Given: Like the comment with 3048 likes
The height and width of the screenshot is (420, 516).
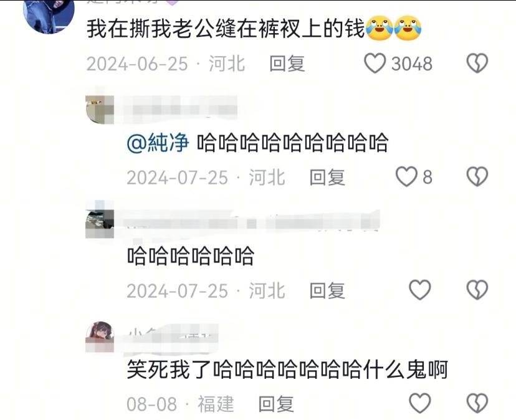Looking at the screenshot, I should (x=375, y=63).
